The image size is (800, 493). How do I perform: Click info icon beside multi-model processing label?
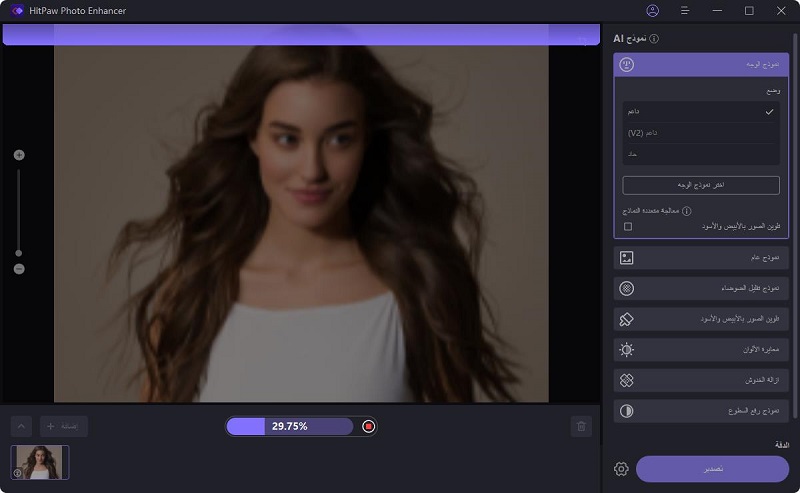point(687,211)
